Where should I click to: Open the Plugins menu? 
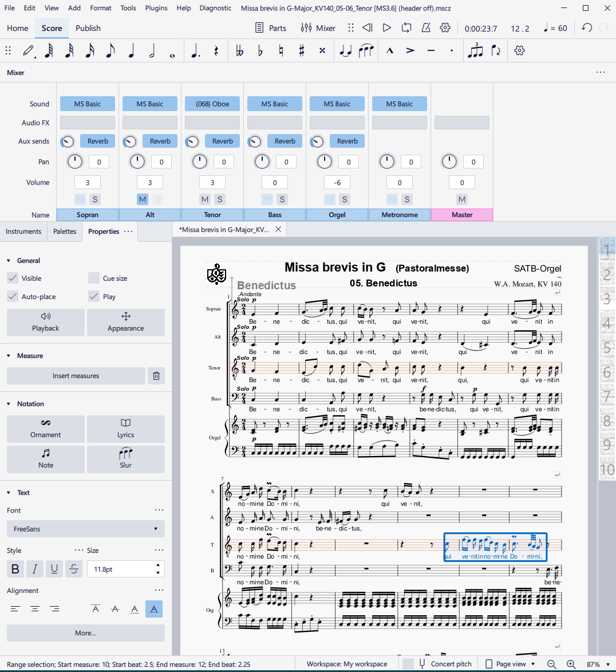click(x=155, y=7)
